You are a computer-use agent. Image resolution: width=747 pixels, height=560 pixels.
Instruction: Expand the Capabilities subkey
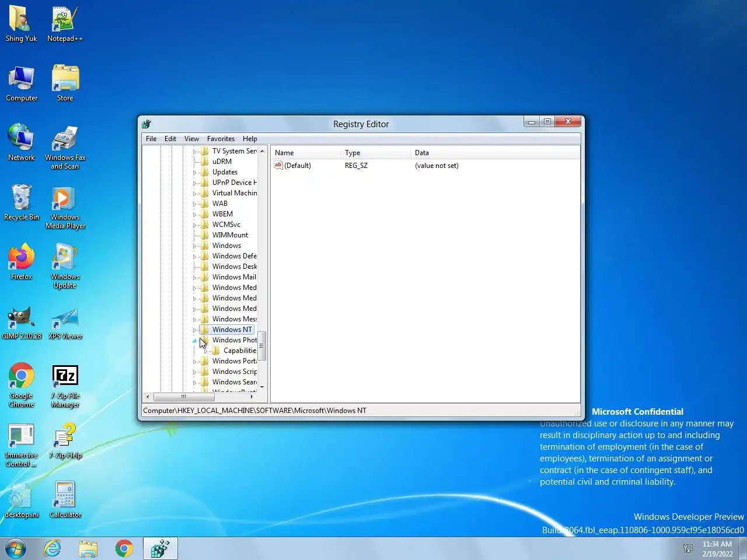(x=205, y=351)
